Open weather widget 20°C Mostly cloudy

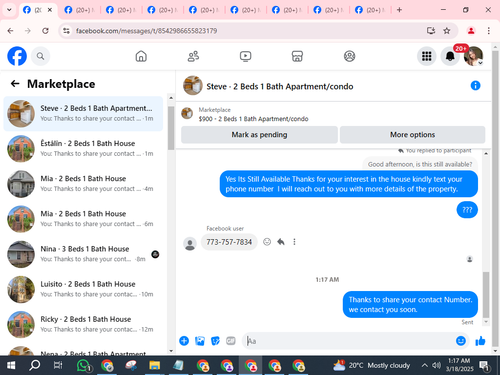[x=371, y=365]
